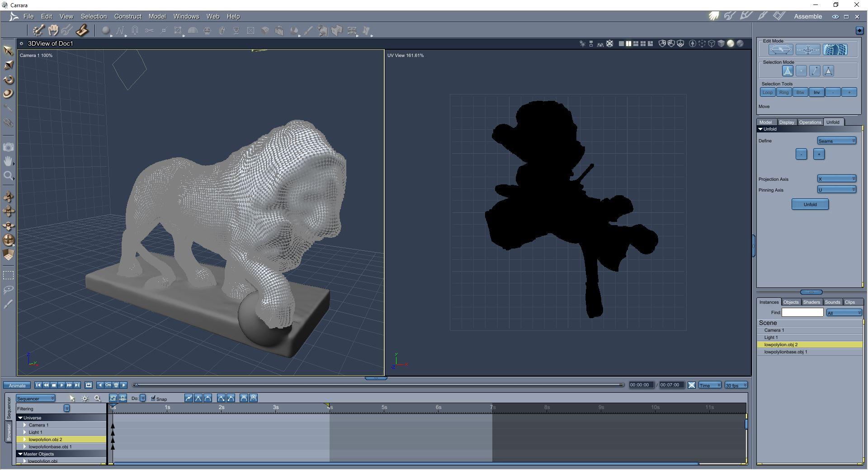The image size is (868, 470).
Task: Switch to the Shaders tab
Action: coord(811,302)
